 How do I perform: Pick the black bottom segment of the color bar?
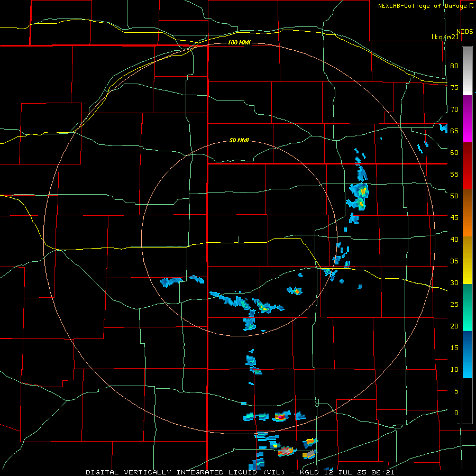[467, 401]
